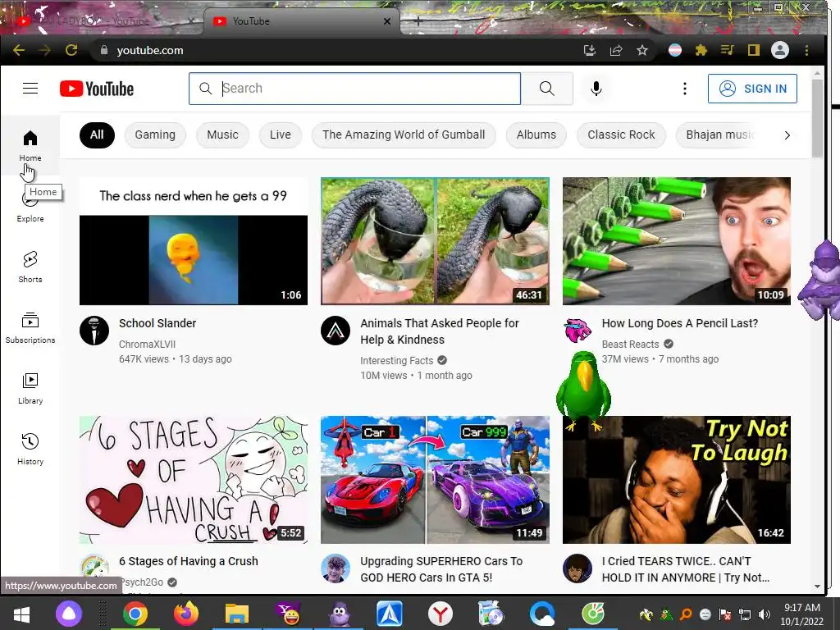
Task: Reload the page
Action: point(71,50)
